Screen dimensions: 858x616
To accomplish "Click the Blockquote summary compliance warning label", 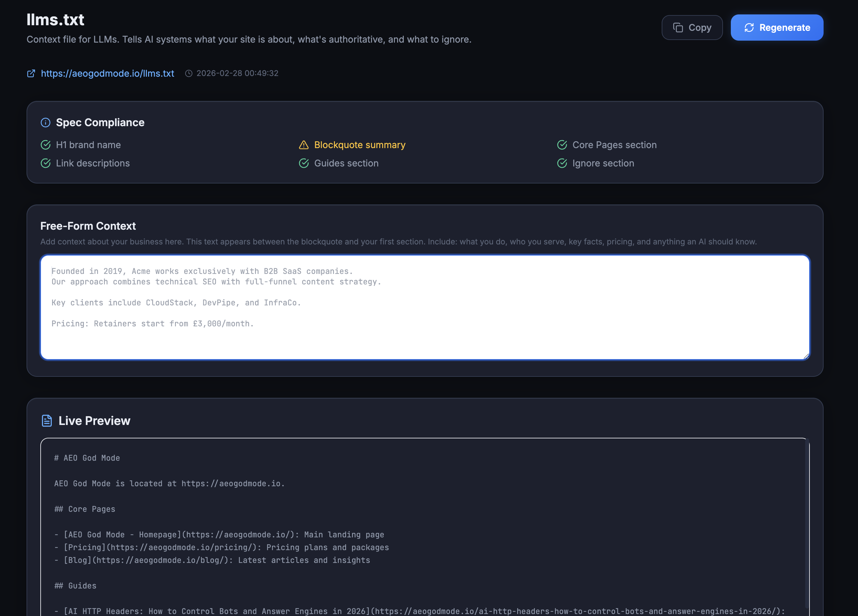I will click(x=360, y=145).
